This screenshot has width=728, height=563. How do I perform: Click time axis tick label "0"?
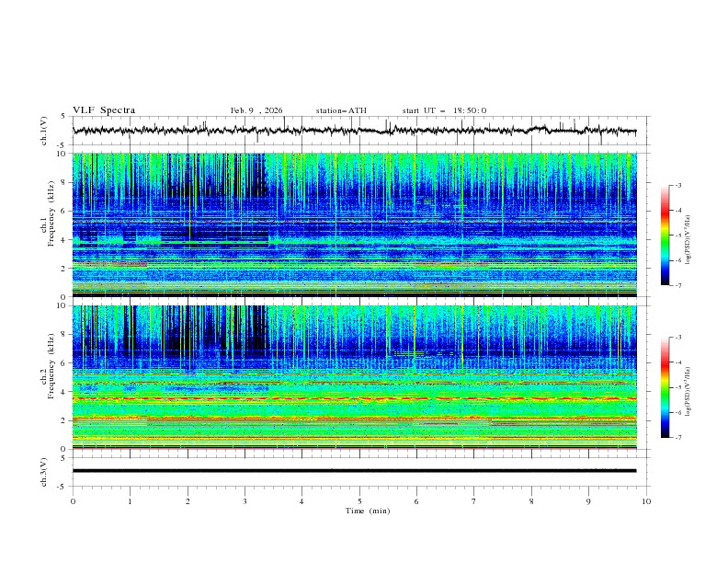coord(73,501)
